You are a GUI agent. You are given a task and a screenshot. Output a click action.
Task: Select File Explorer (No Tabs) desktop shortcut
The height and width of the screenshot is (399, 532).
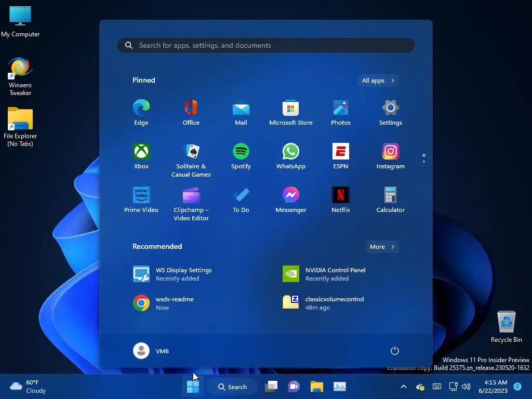(20, 127)
